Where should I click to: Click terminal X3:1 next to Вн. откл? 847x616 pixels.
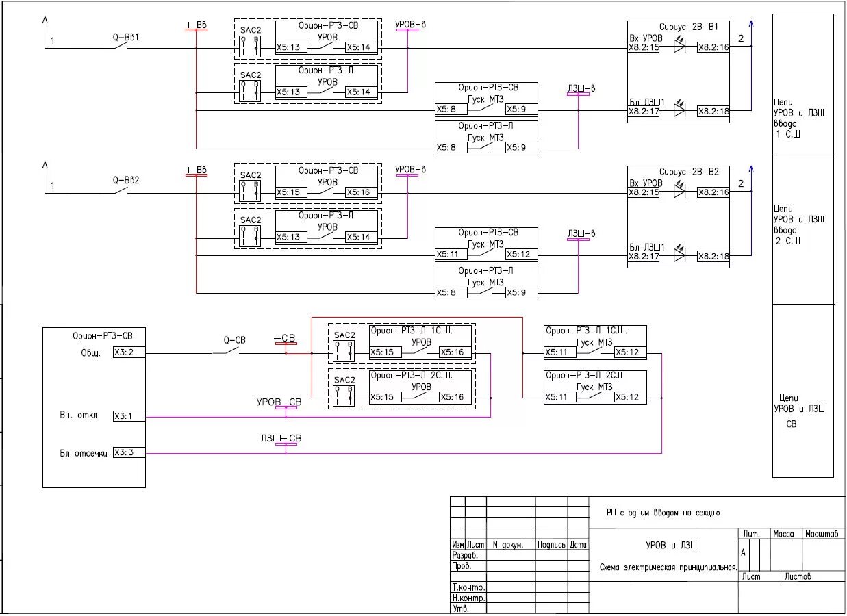(x=129, y=415)
